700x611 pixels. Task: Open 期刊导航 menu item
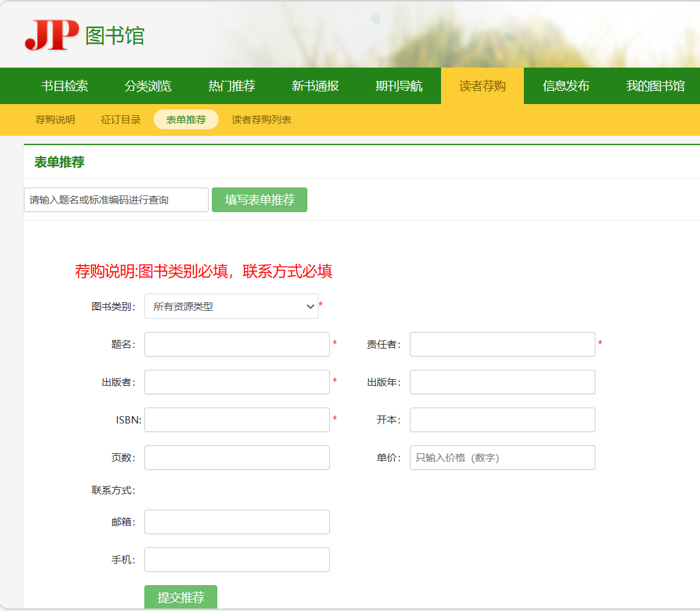(x=399, y=86)
